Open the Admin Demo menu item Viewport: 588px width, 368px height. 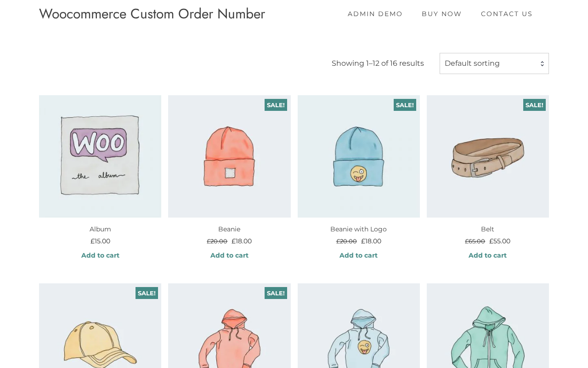(x=375, y=14)
